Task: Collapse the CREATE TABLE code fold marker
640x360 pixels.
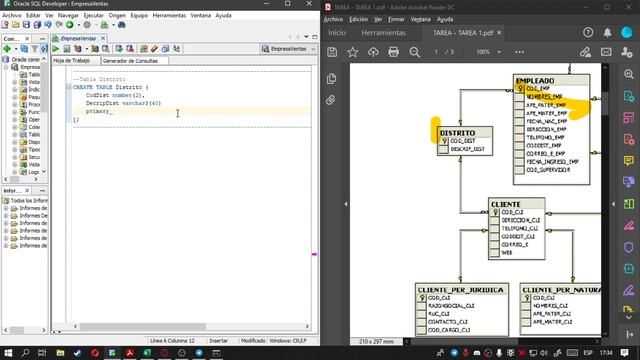Action: click(x=69, y=87)
